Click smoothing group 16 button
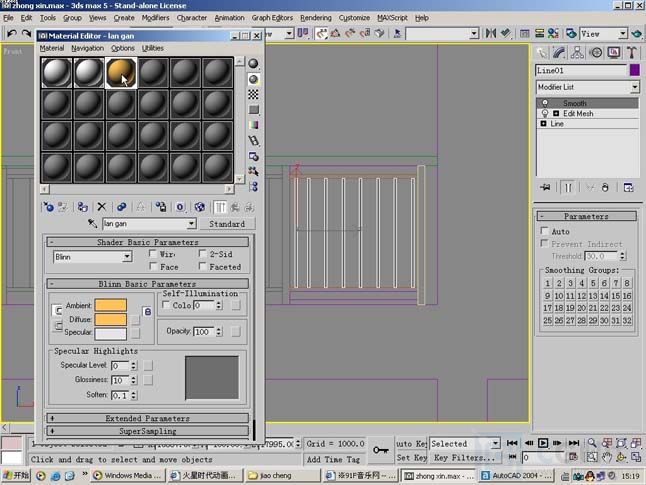 point(627,295)
